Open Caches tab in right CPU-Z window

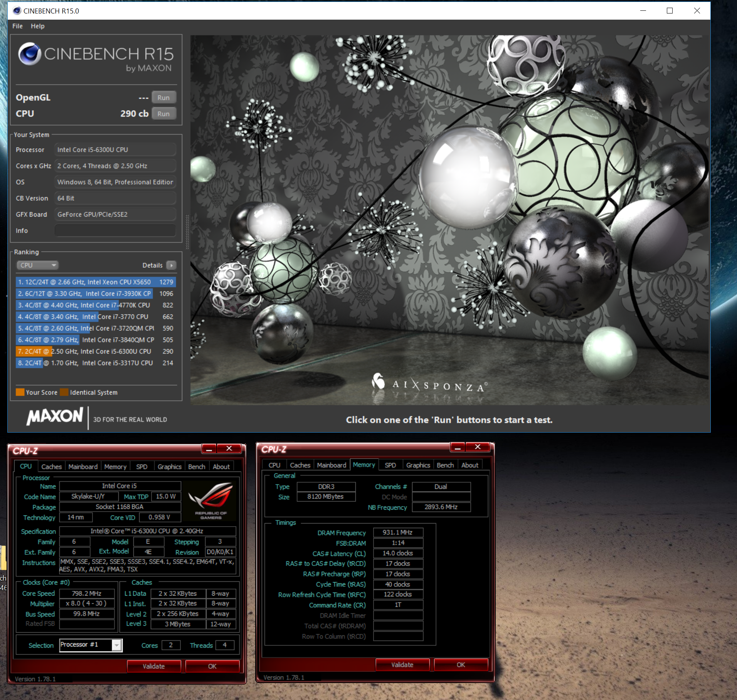click(300, 465)
